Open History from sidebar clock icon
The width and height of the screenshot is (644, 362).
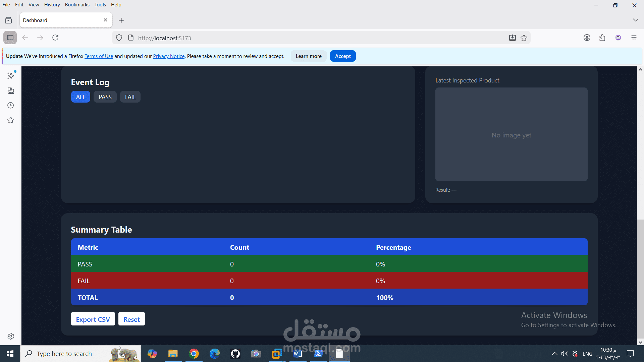[x=11, y=105]
